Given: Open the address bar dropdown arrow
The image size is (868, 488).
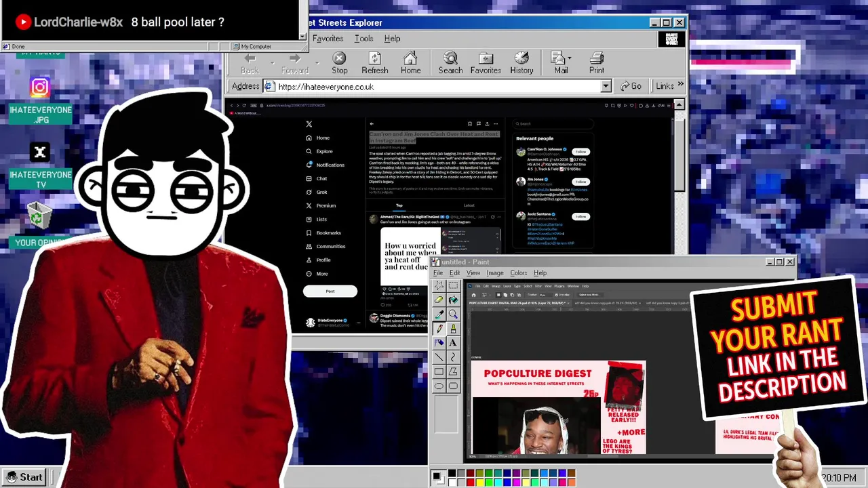Looking at the screenshot, I should [606, 87].
